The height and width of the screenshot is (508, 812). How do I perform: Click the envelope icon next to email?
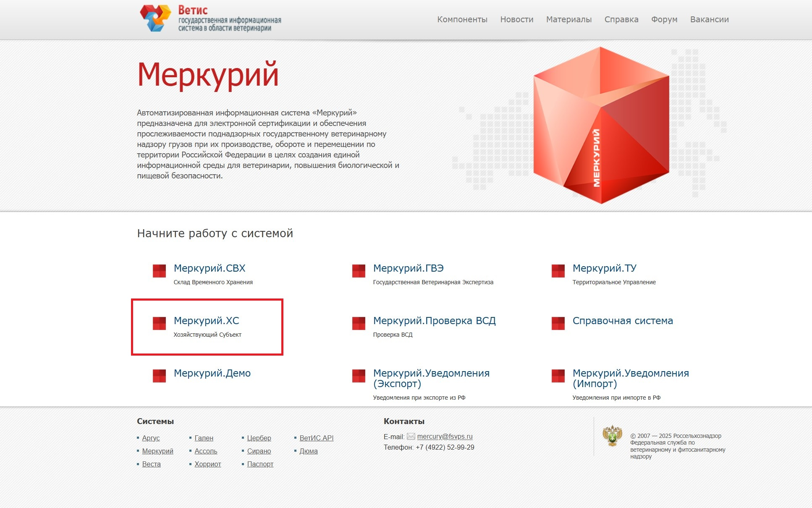point(411,437)
